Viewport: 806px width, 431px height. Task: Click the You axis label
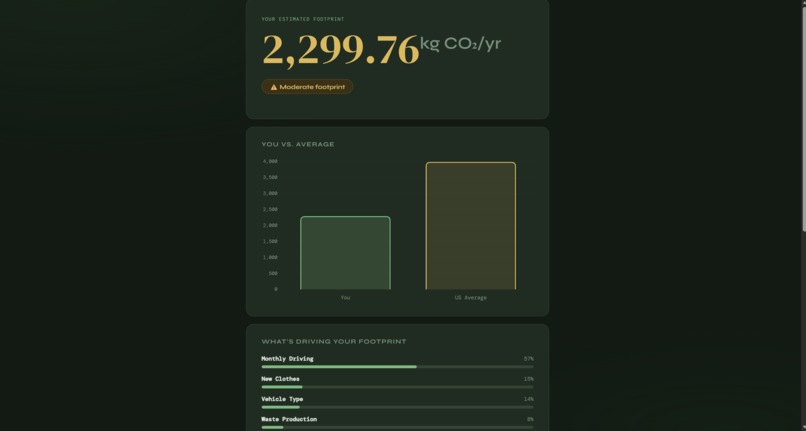tap(345, 297)
